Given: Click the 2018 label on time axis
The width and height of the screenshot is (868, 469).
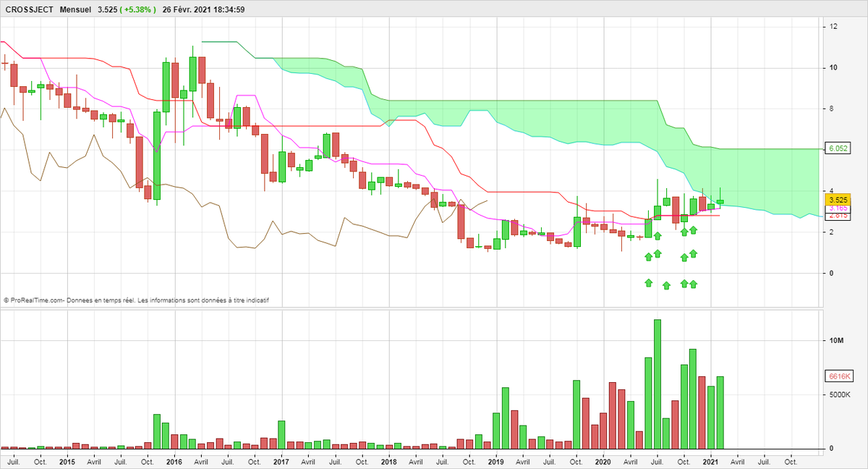Looking at the screenshot, I should point(388,461).
